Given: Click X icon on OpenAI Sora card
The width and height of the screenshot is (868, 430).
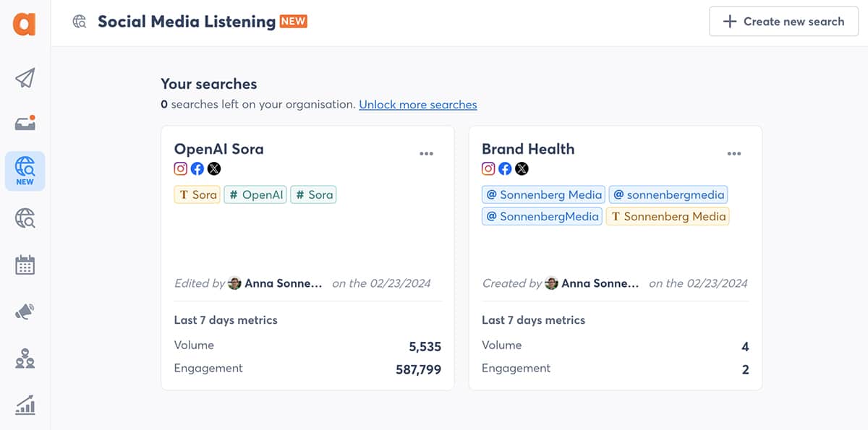Looking at the screenshot, I should 214,168.
